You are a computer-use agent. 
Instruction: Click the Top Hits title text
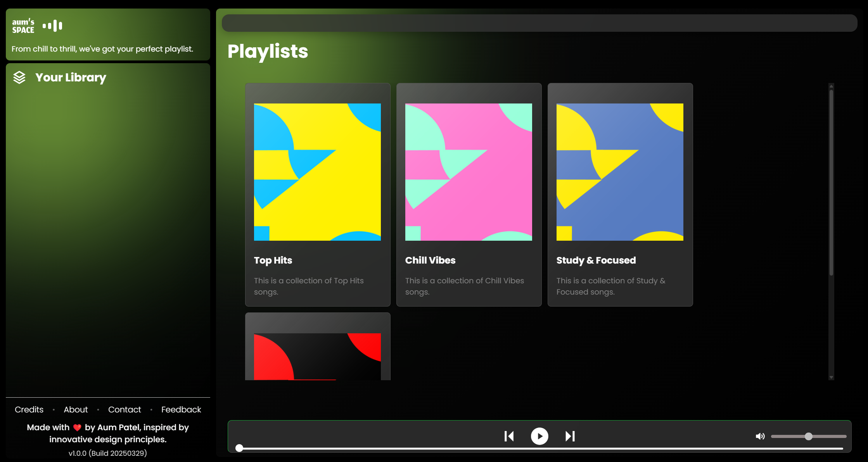(x=273, y=260)
